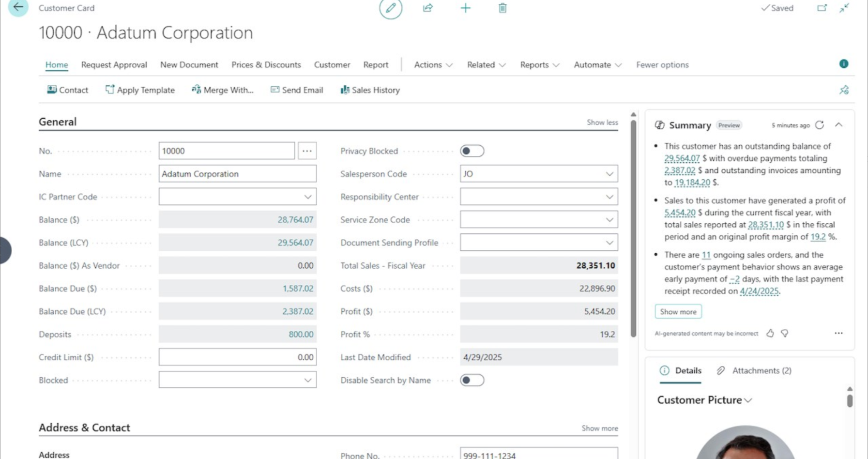Give thumbs up on AI summary
The height and width of the screenshot is (459, 868).
pos(770,333)
